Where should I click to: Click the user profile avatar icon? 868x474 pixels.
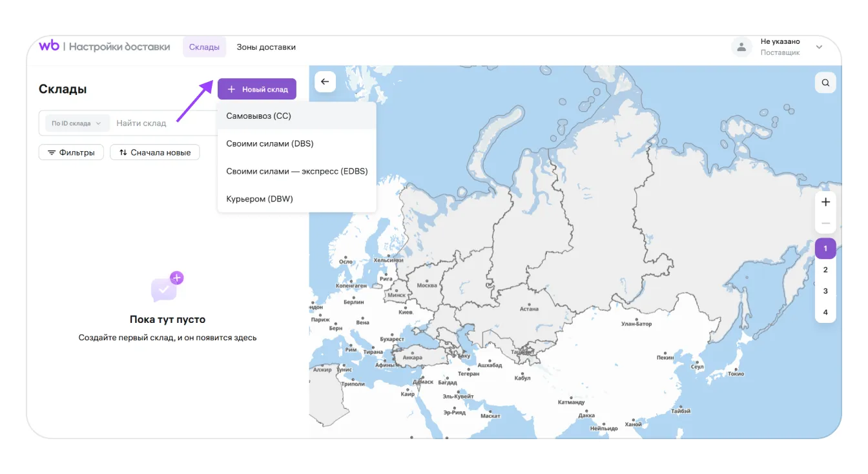(x=741, y=47)
